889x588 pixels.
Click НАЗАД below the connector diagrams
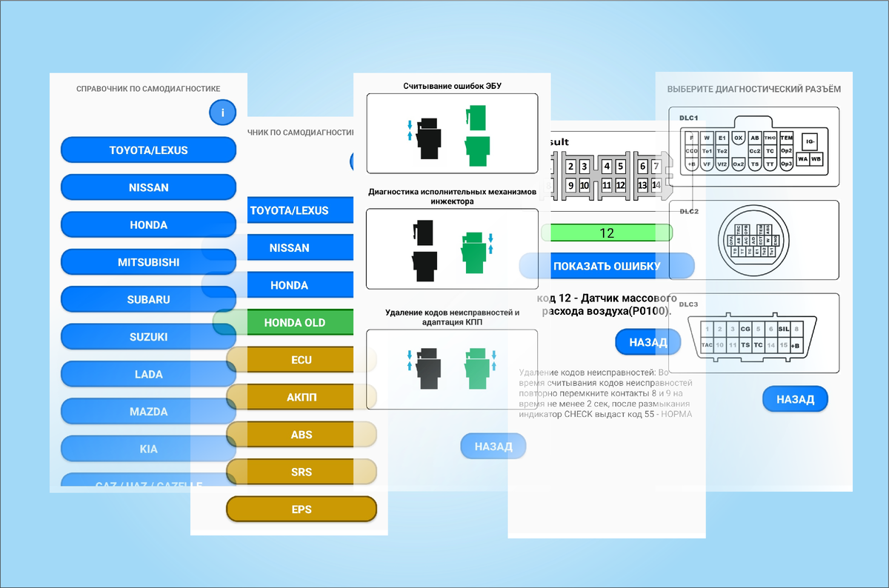[x=493, y=447]
